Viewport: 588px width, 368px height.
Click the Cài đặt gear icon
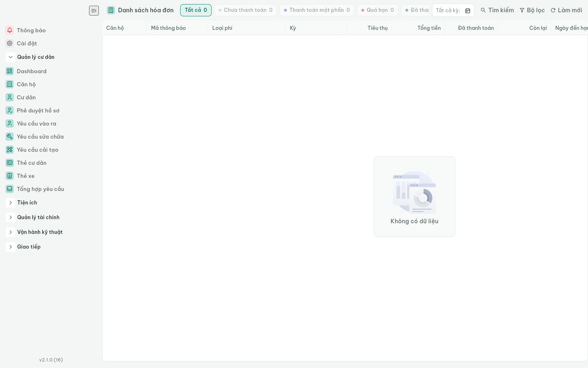pyautogui.click(x=10, y=43)
